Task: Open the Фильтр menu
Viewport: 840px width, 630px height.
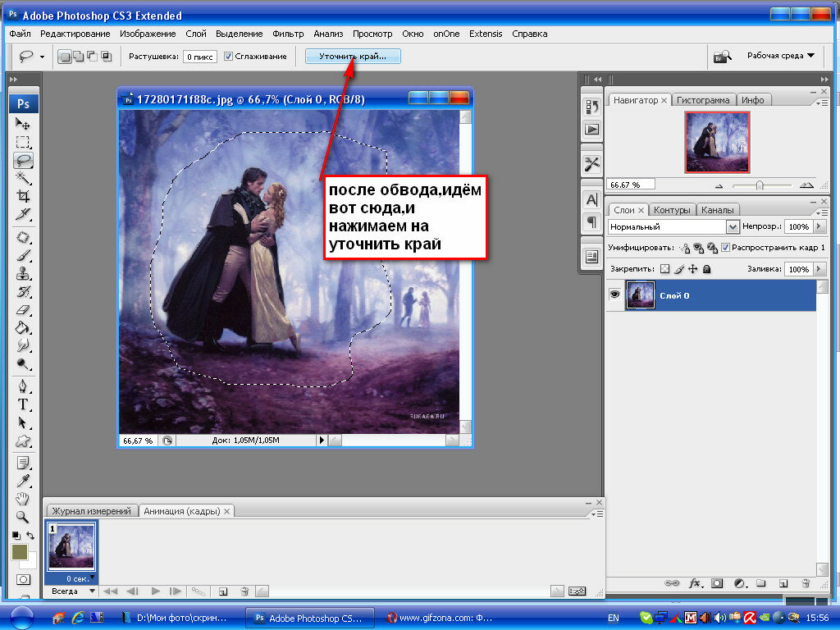Action: point(288,34)
